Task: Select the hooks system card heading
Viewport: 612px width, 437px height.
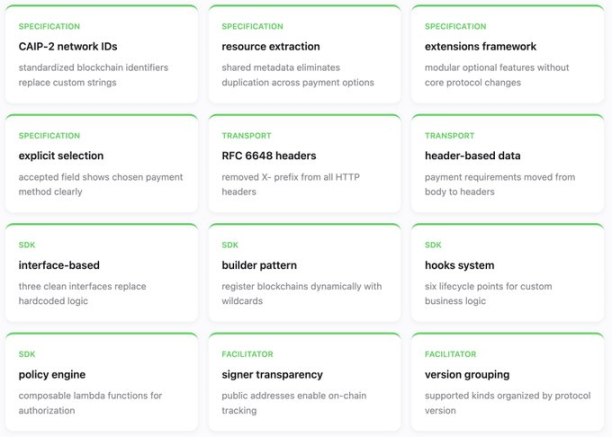Action: (x=459, y=265)
